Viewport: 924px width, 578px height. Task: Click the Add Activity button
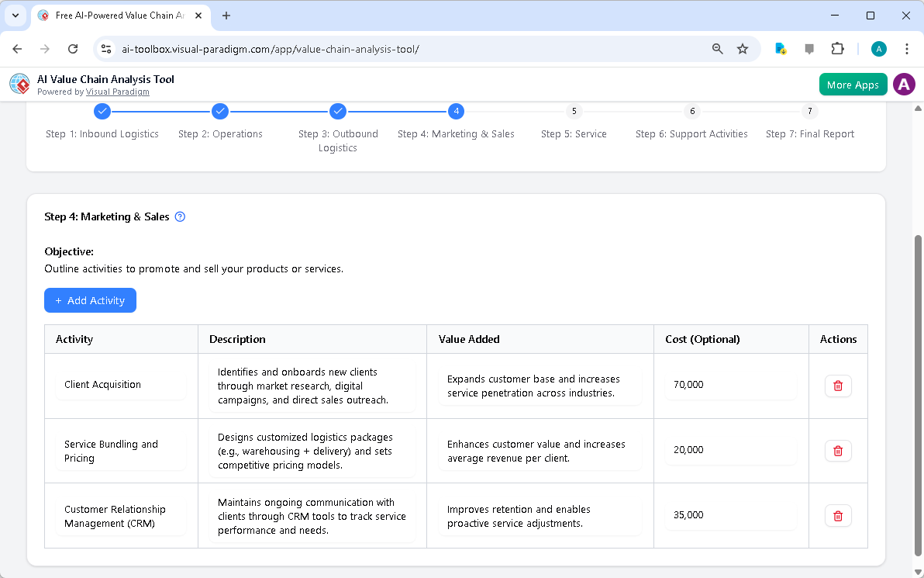click(90, 300)
